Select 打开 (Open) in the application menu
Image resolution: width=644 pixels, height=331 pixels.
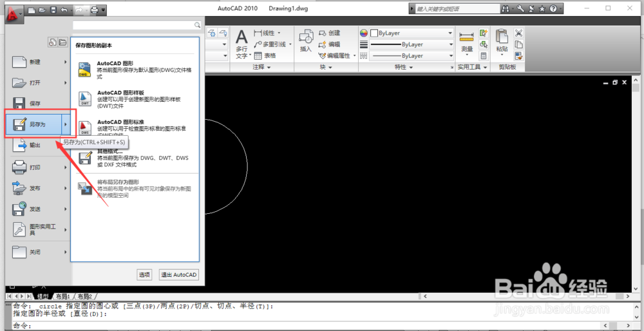click(37, 83)
